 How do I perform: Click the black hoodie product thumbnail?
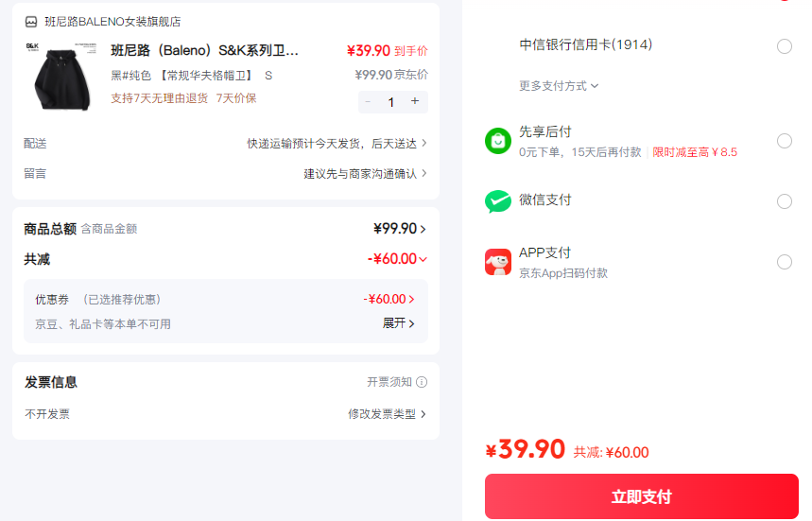pos(63,75)
